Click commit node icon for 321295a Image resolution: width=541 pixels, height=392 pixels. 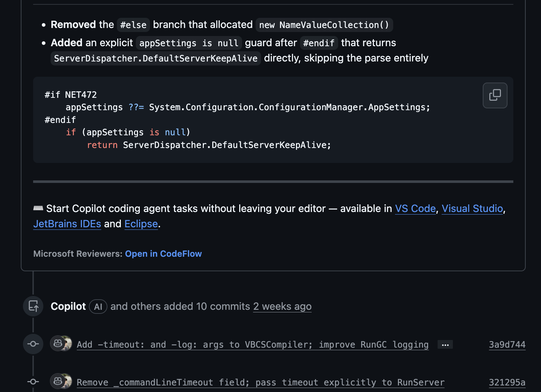click(33, 381)
